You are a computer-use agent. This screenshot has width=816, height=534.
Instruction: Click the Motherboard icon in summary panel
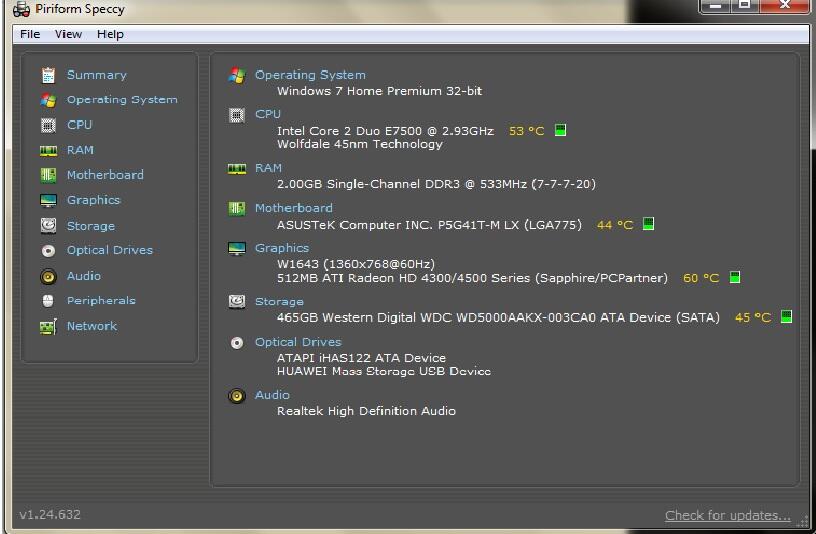237,209
